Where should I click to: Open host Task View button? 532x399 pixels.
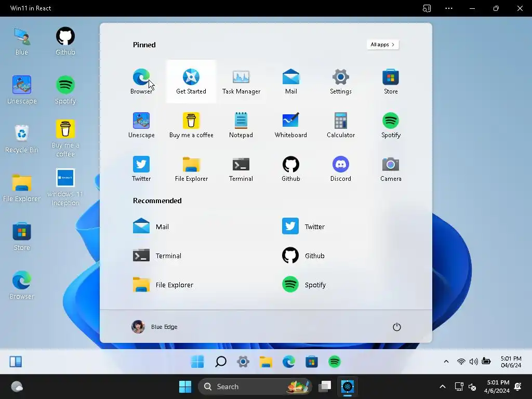click(325, 387)
